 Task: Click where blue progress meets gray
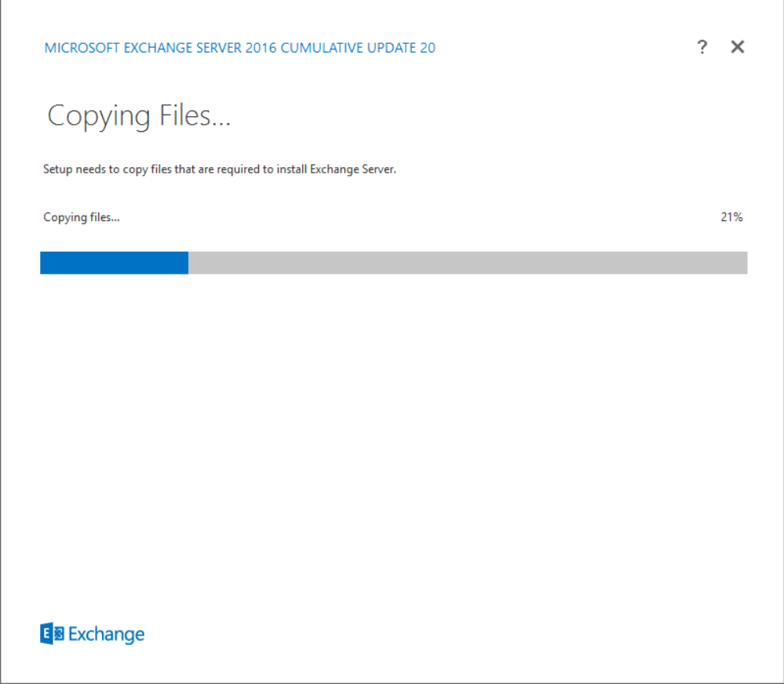click(188, 263)
